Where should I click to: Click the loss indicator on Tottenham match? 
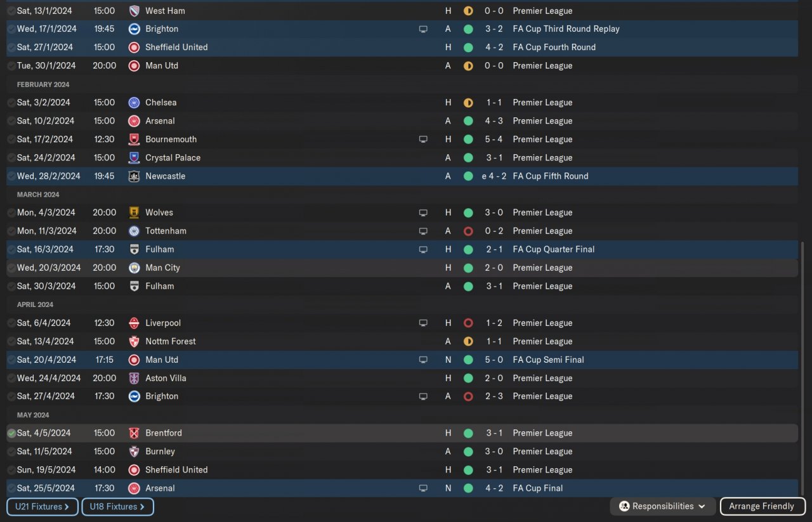point(468,231)
